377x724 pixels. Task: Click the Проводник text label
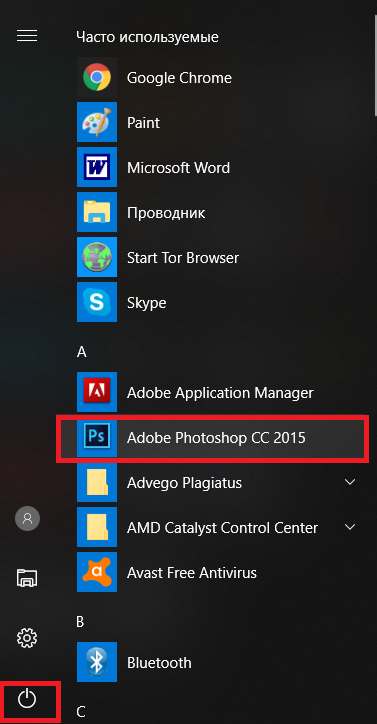tap(166, 213)
